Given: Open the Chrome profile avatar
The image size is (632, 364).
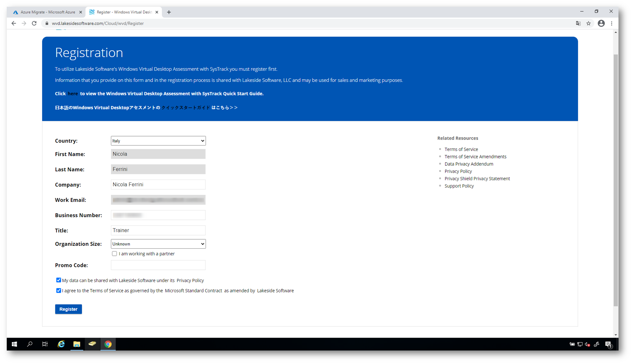Looking at the screenshot, I should [601, 23].
